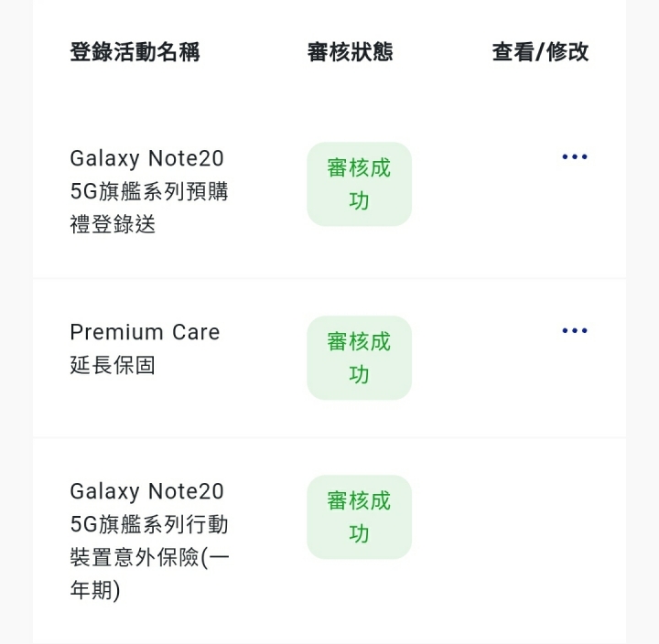Click the 登錄活動名稱 column header
The image size is (659, 644).
coord(135,52)
